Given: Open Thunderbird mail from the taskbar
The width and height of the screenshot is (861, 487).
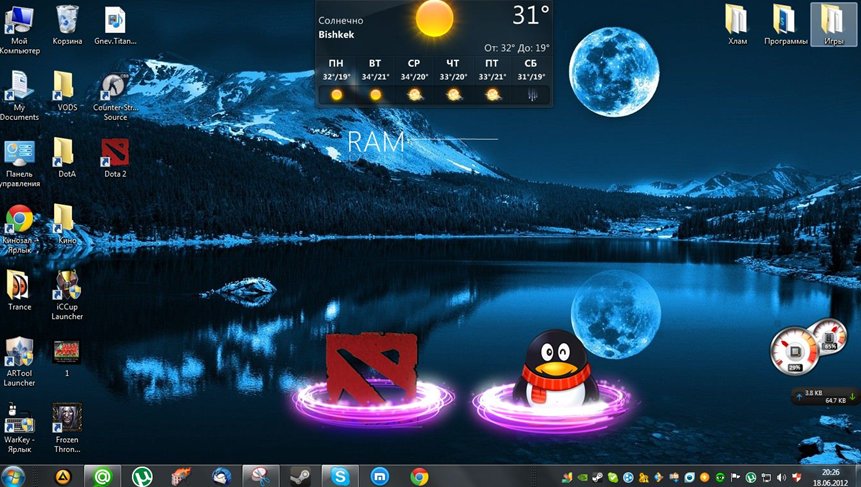Looking at the screenshot, I should click(221, 477).
